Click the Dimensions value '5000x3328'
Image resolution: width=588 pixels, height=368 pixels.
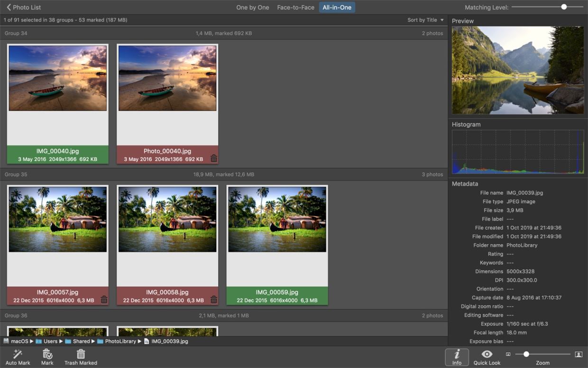point(520,271)
